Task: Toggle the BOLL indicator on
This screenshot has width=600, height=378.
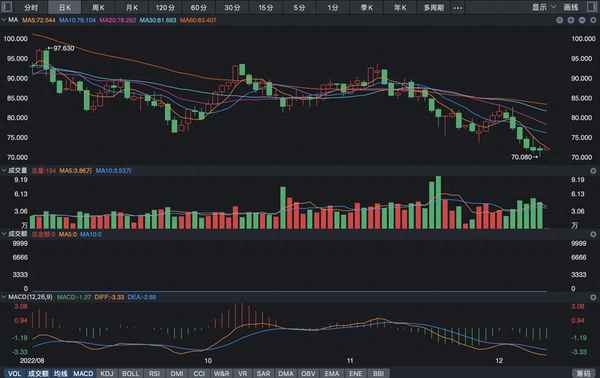Action: coord(130,373)
